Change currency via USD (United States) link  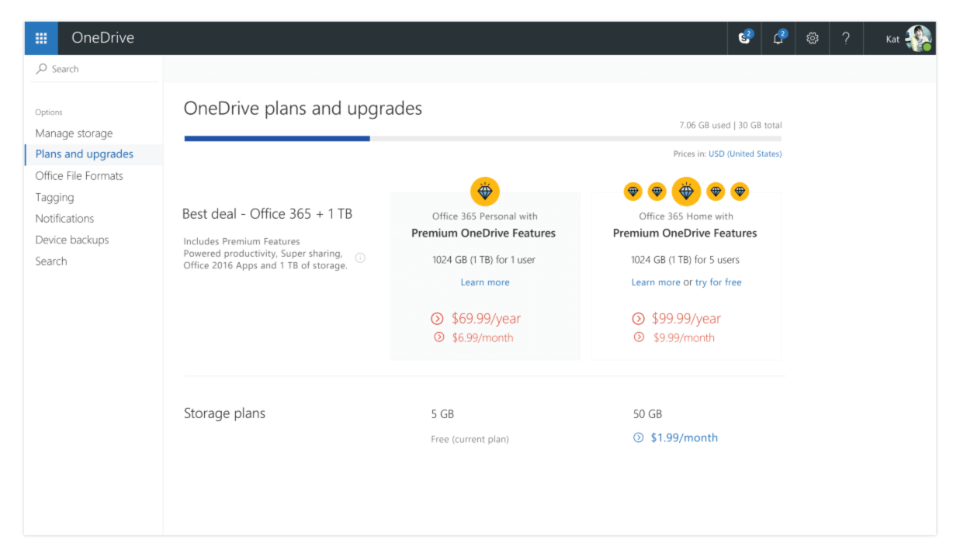click(745, 154)
